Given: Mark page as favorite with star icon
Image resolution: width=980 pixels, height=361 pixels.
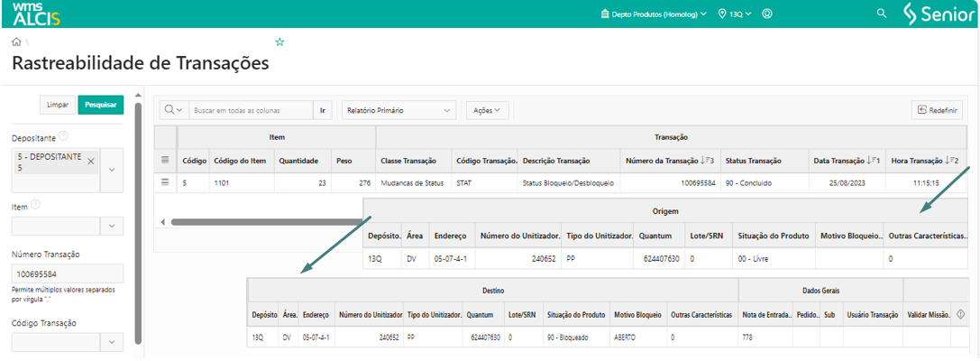Looking at the screenshot, I should point(280,42).
